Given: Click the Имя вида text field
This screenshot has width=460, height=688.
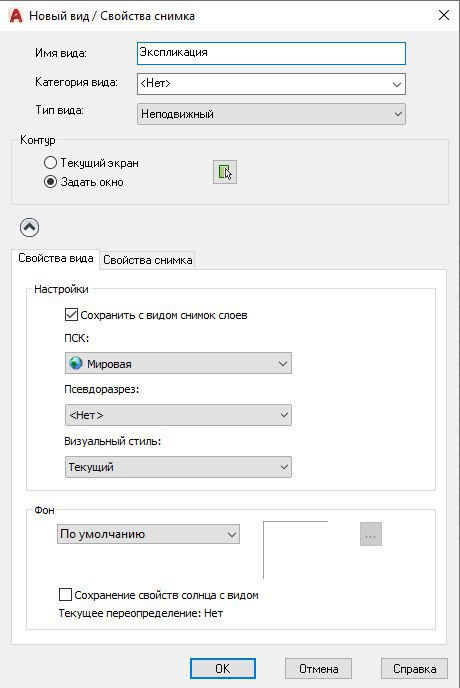Looking at the screenshot, I should click(271, 53).
